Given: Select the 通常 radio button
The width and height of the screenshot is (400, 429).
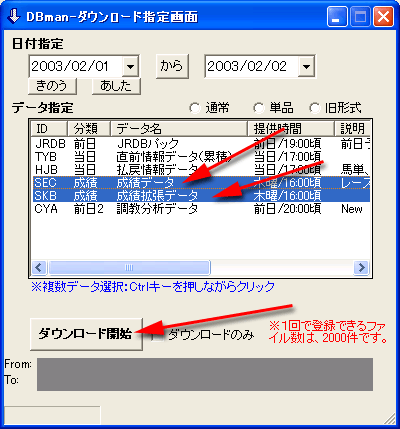Looking at the screenshot, I should click(195, 108).
